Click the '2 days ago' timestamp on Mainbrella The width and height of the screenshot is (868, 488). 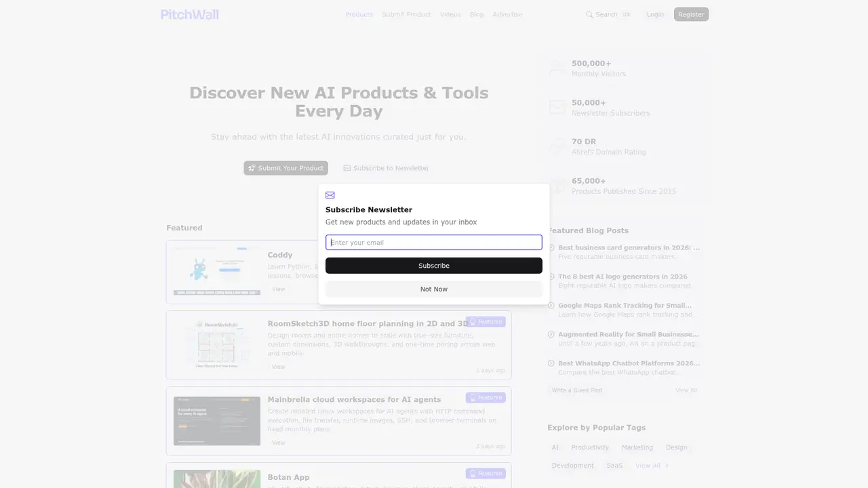pyautogui.click(x=490, y=447)
